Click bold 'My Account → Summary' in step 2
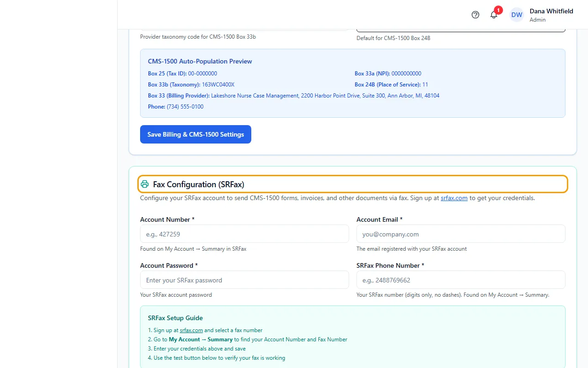Screen dimensions: 588x368 click(201, 339)
